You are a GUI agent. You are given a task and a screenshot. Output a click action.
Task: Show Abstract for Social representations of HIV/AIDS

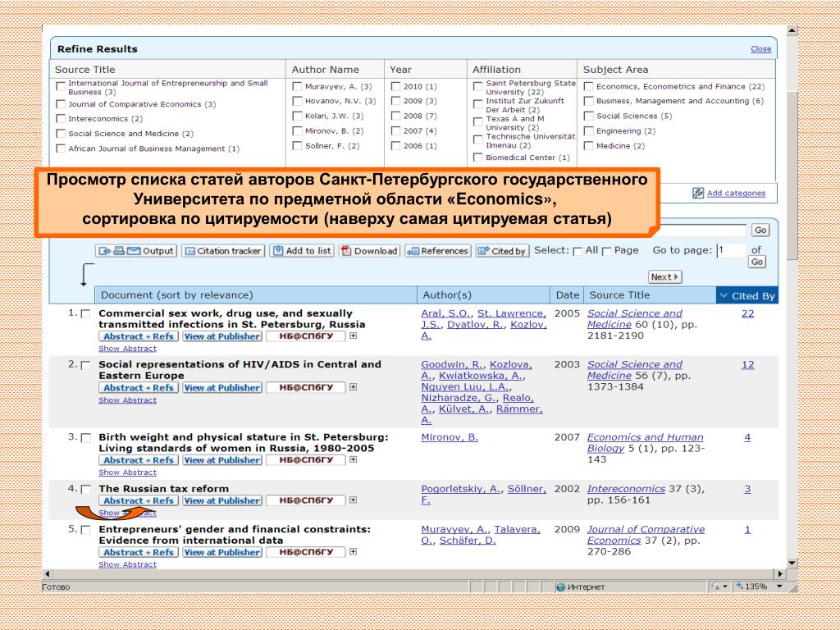(x=127, y=400)
